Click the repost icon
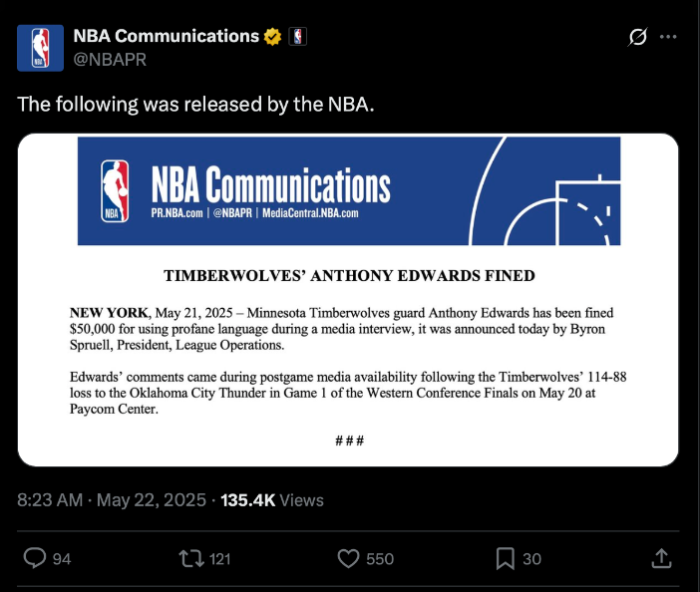 187,559
